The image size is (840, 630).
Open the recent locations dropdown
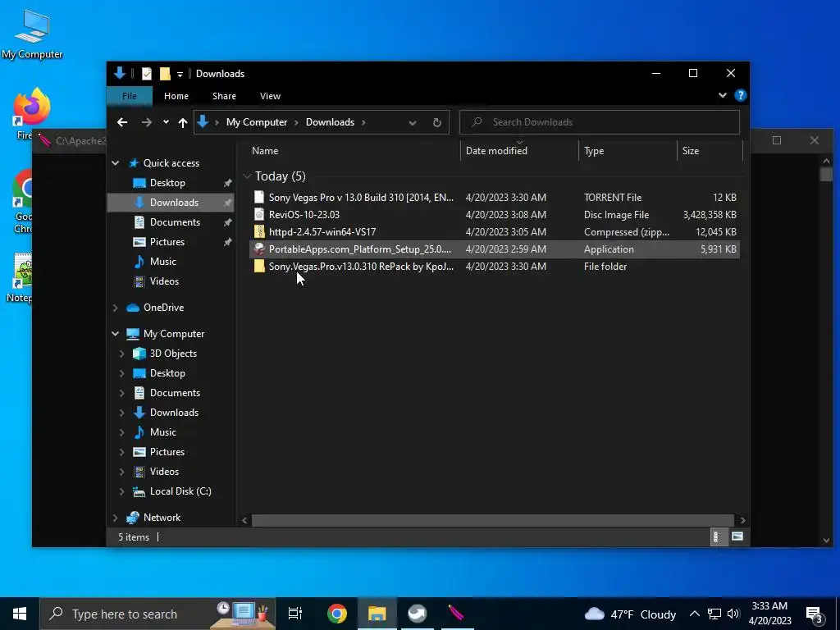[166, 122]
